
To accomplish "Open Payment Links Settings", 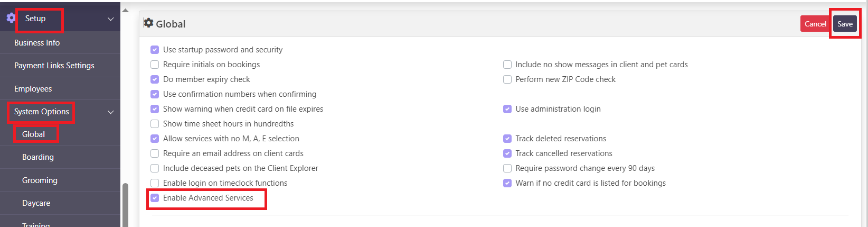I will (x=54, y=66).
